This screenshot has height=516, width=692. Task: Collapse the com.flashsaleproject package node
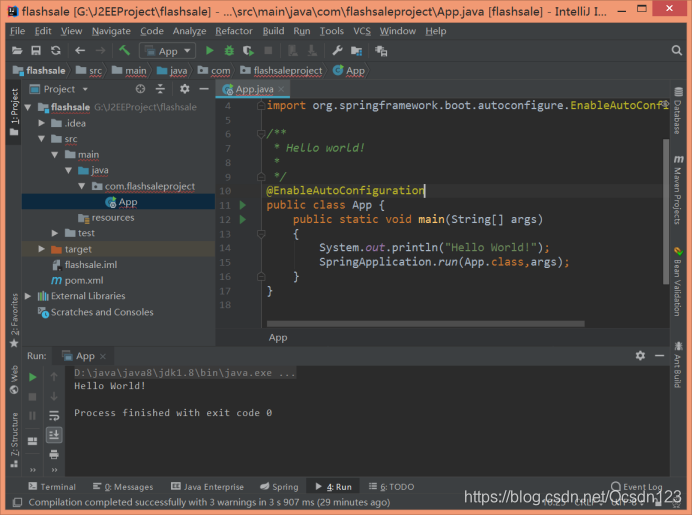pyautogui.click(x=82, y=186)
